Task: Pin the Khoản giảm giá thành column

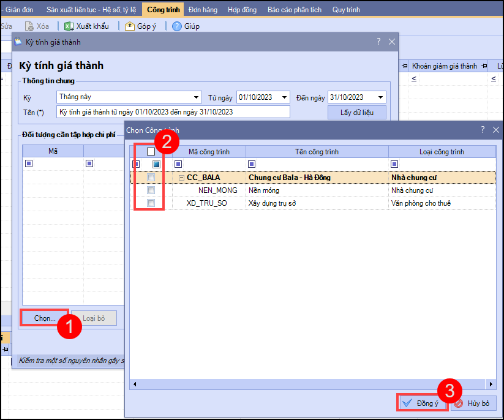Action: pos(405,66)
